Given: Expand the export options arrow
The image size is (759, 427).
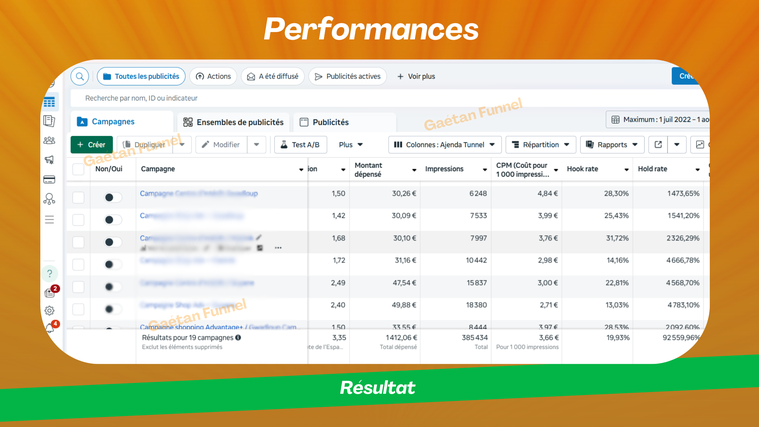Looking at the screenshot, I should [677, 145].
